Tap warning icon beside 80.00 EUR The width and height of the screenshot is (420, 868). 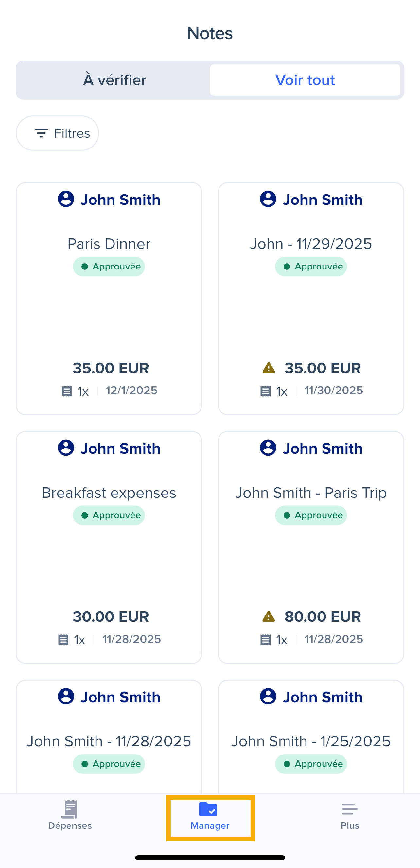coord(269,616)
